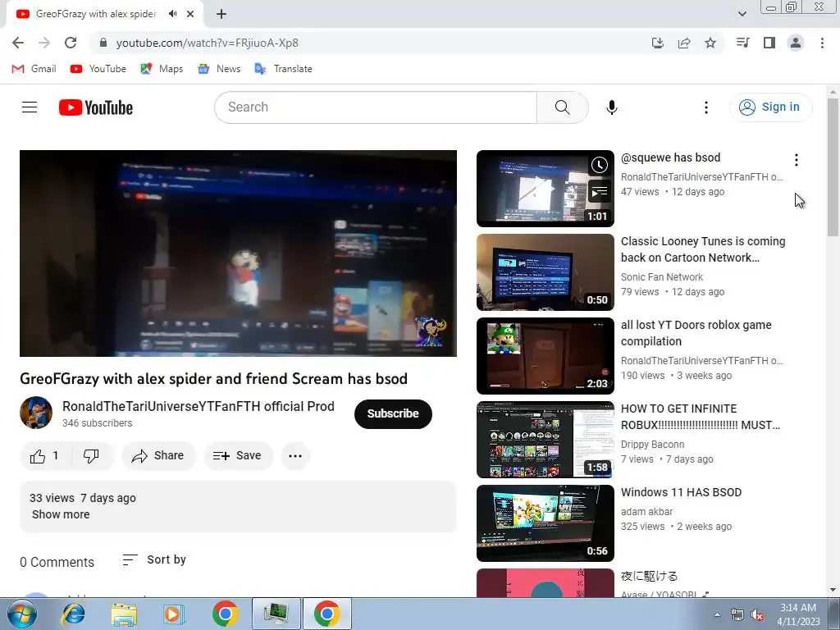
Task: Open YouTube hamburger guide menu
Action: (30, 107)
